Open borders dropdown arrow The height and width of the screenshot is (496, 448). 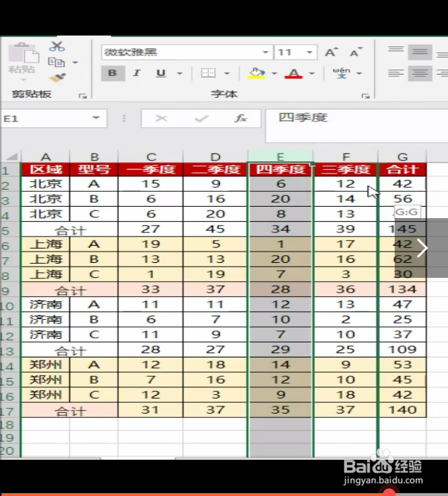(x=227, y=73)
